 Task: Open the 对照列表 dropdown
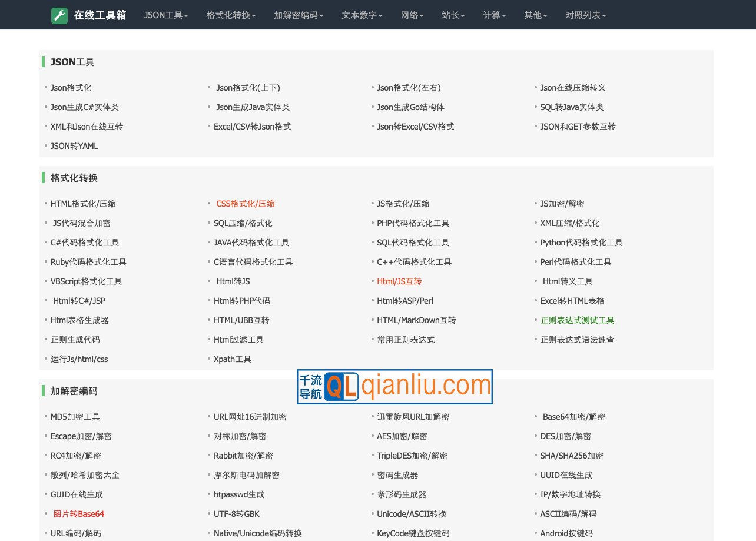585,15
